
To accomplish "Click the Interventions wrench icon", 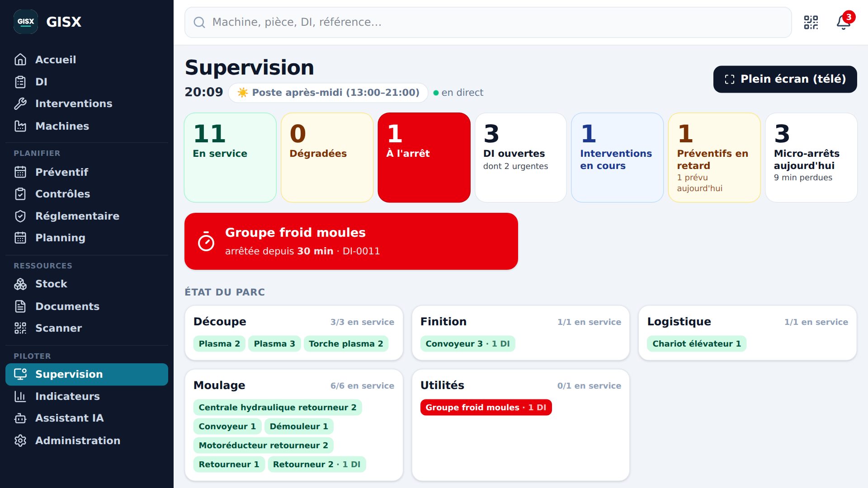I will [x=20, y=103].
